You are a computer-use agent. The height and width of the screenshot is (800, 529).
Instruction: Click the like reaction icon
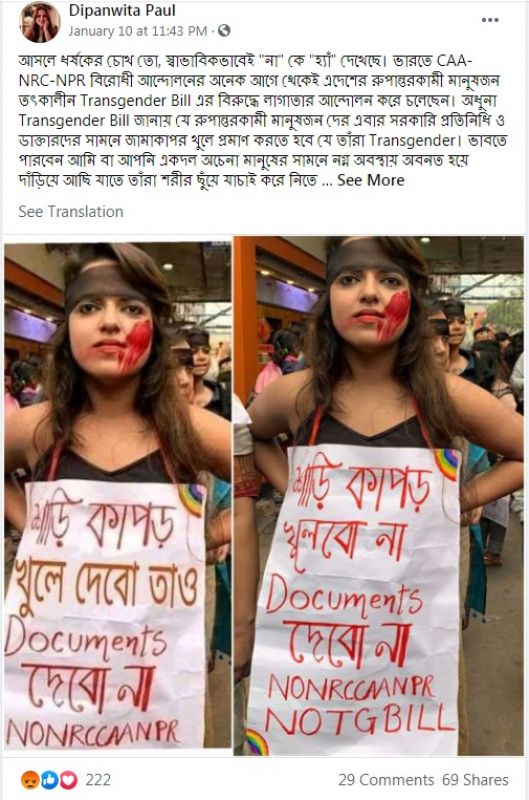[49, 780]
